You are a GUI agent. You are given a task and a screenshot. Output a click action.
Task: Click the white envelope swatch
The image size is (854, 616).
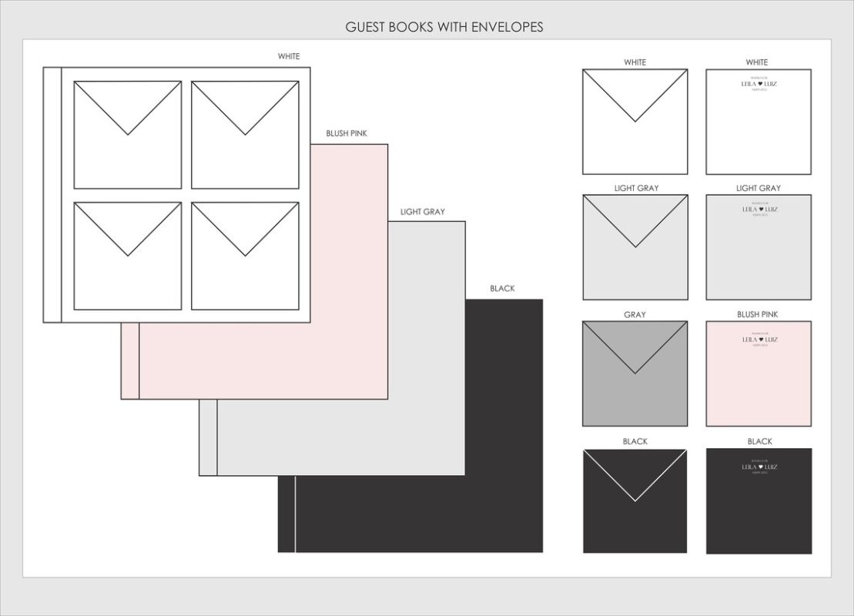click(635, 122)
